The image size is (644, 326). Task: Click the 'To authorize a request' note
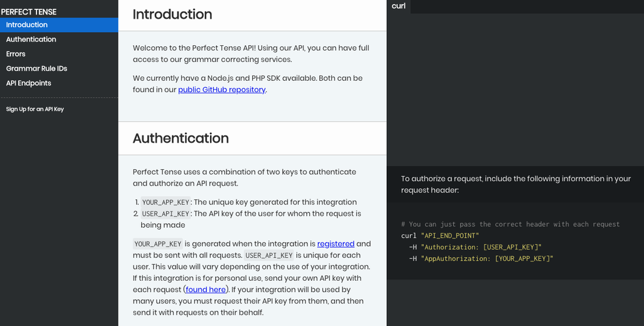(516, 184)
